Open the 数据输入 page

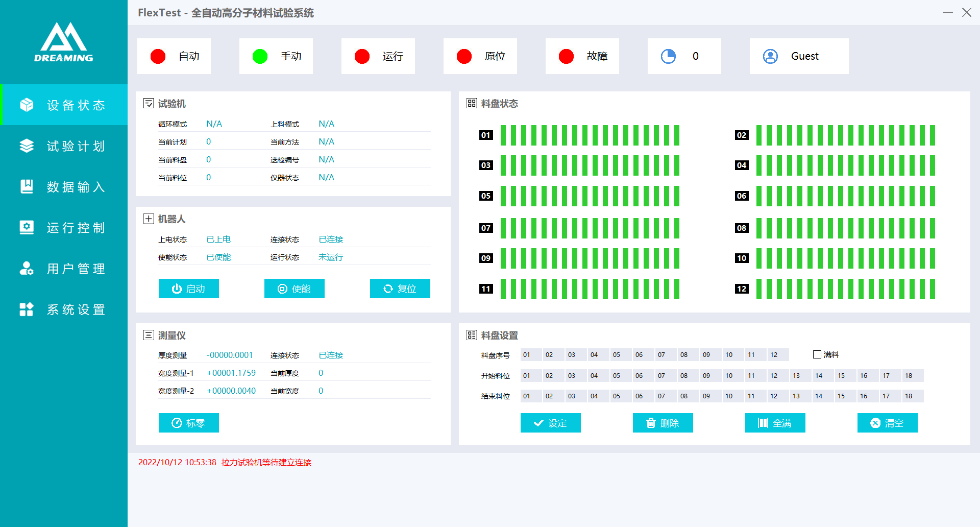click(64, 186)
